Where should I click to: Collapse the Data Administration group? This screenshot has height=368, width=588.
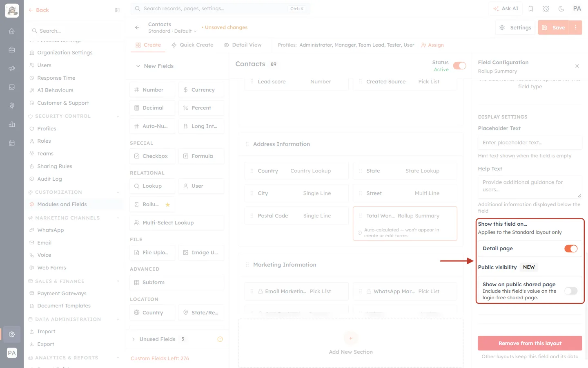pos(118,319)
